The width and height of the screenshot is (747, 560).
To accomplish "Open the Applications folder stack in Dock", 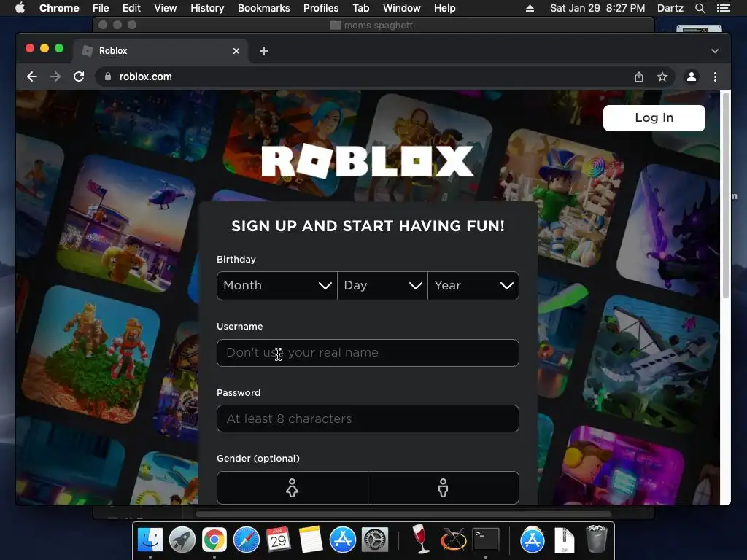I will (532, 540).
